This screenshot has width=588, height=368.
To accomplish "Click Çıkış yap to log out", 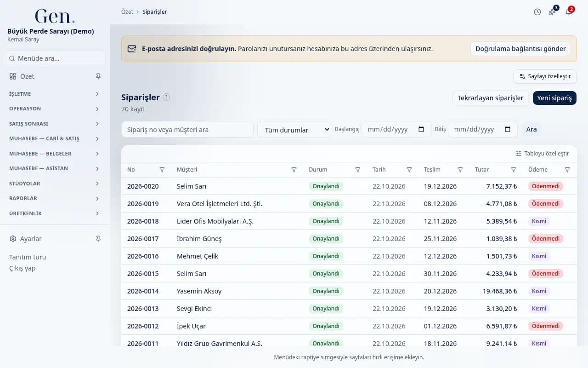I will [x=22, y=268].
